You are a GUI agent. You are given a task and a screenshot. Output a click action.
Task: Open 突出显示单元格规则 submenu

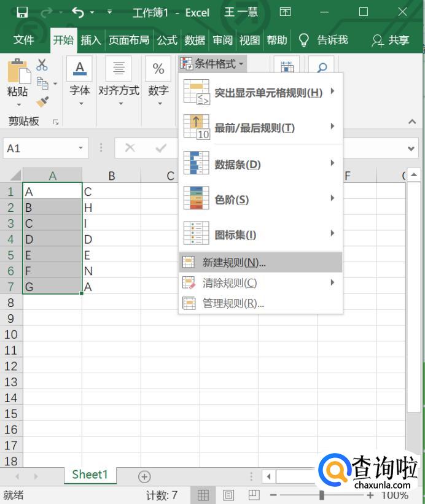[260, 92]
